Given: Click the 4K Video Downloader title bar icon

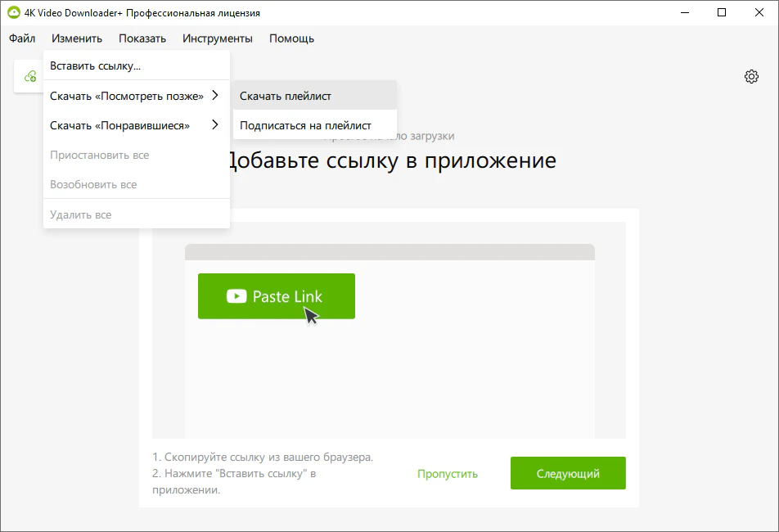Looking at the screenshot, I should (x=13, y=12).
